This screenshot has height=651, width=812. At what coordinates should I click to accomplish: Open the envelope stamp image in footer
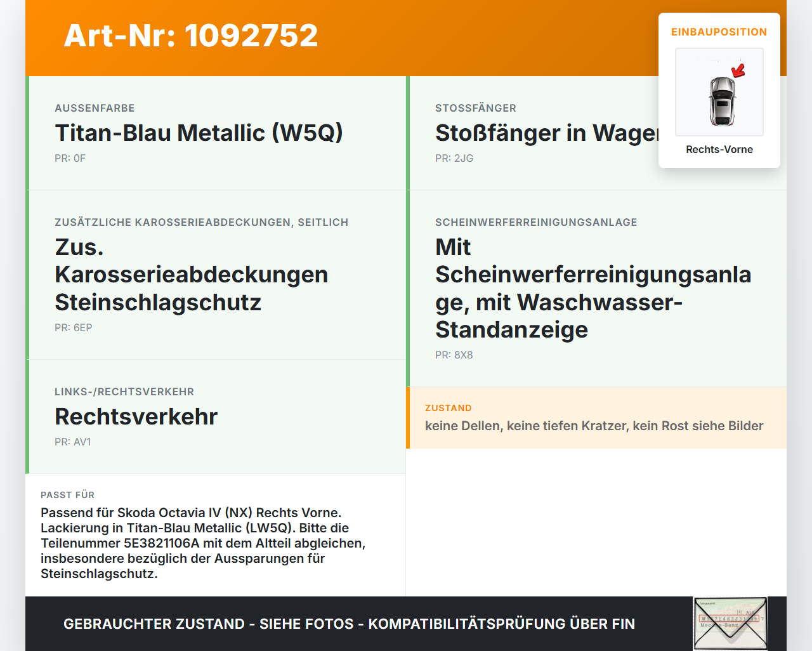[731, 624]
